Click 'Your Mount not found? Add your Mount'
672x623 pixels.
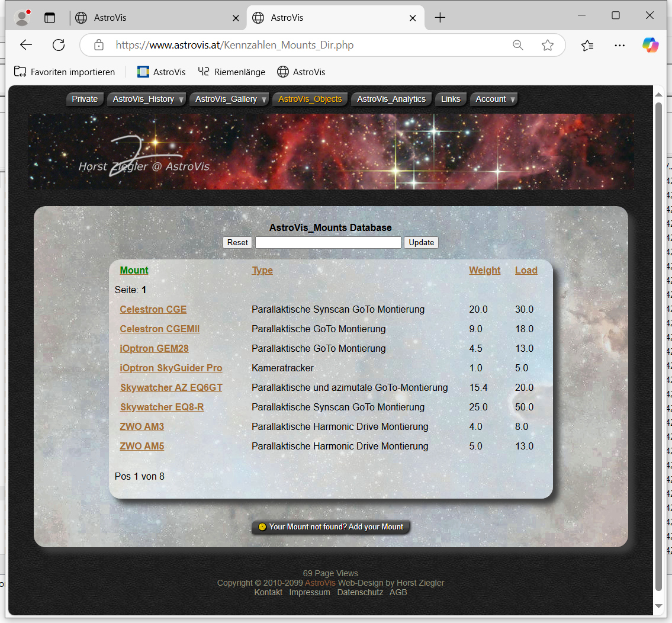331,526
